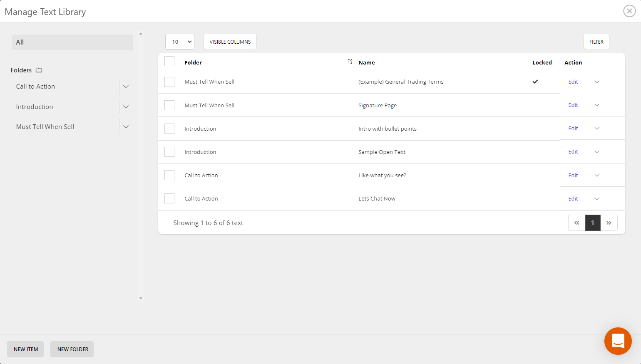Open action chevron for Signature Page row

[597, 105]
